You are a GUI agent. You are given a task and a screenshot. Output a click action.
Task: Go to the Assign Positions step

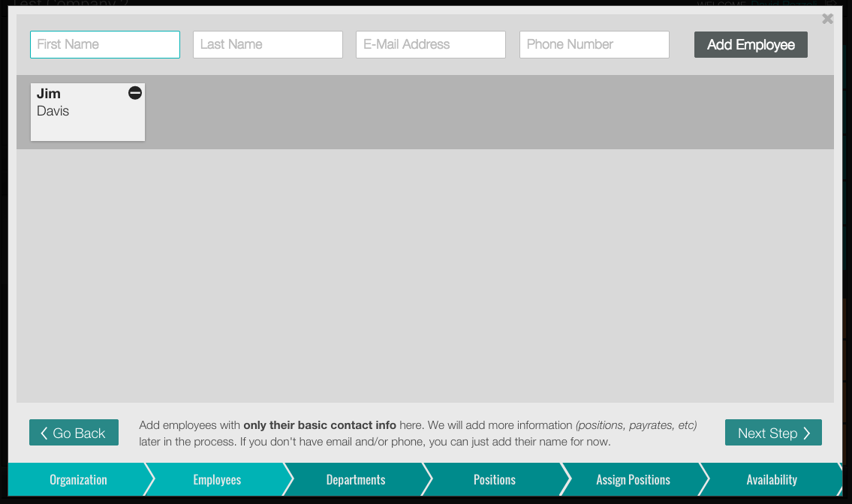tap(633, 479)
